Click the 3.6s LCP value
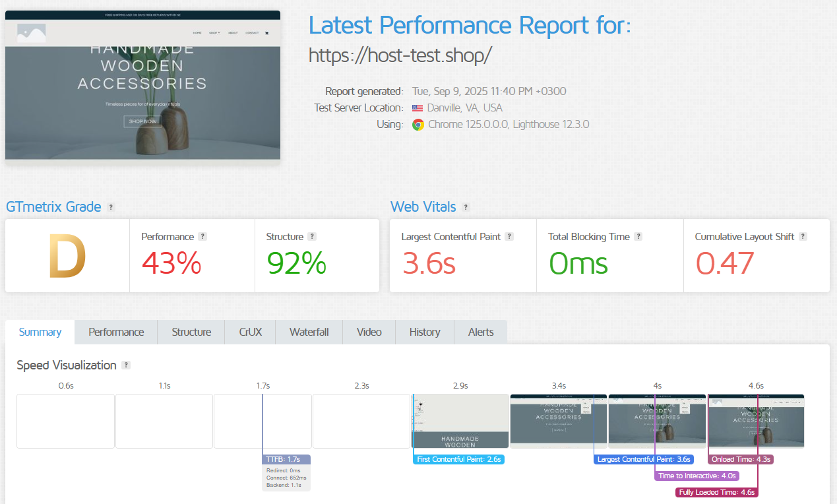Screen dimensions: 837x504 [x=429, y=264]
